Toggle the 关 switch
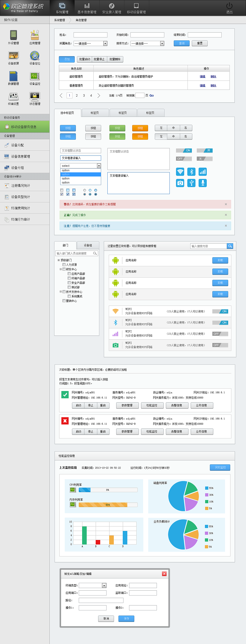 click(x=204, y=159)
